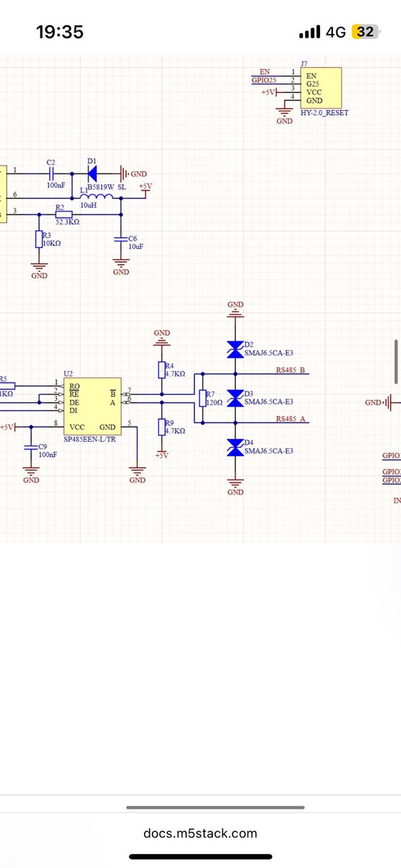Tap the 4G network indicator
The width and height of the screenshot is (401, 868).
pyautogui.click(x=336, y=32)
